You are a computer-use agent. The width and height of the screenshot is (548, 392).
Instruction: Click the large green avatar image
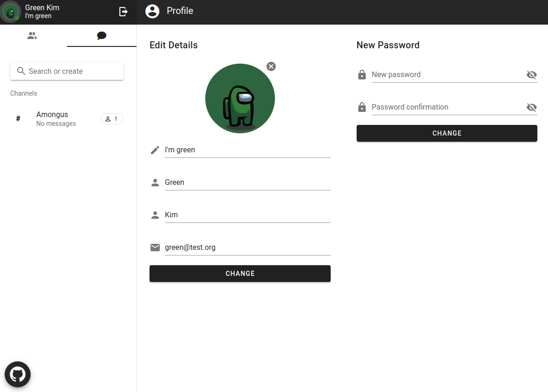click(x=240, y=98)
